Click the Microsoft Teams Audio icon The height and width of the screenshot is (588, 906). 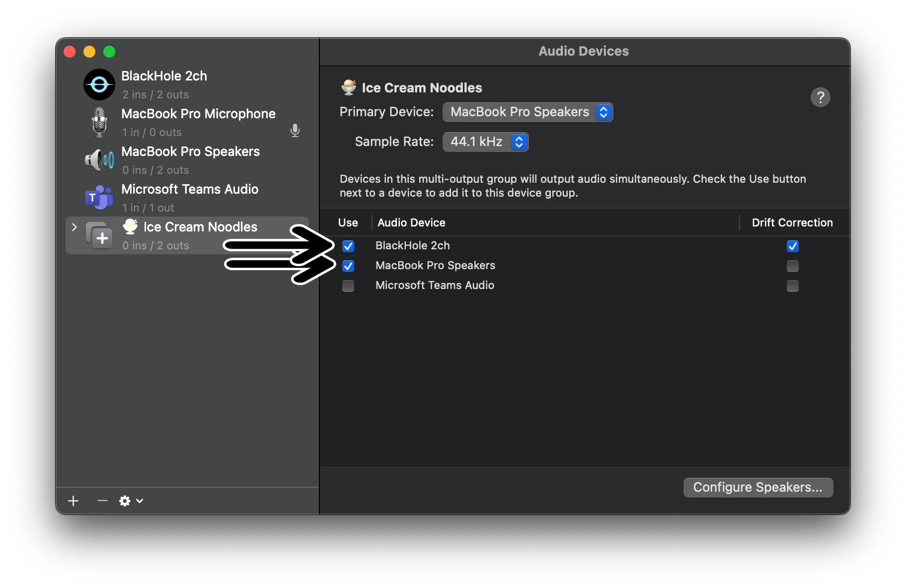98,198
